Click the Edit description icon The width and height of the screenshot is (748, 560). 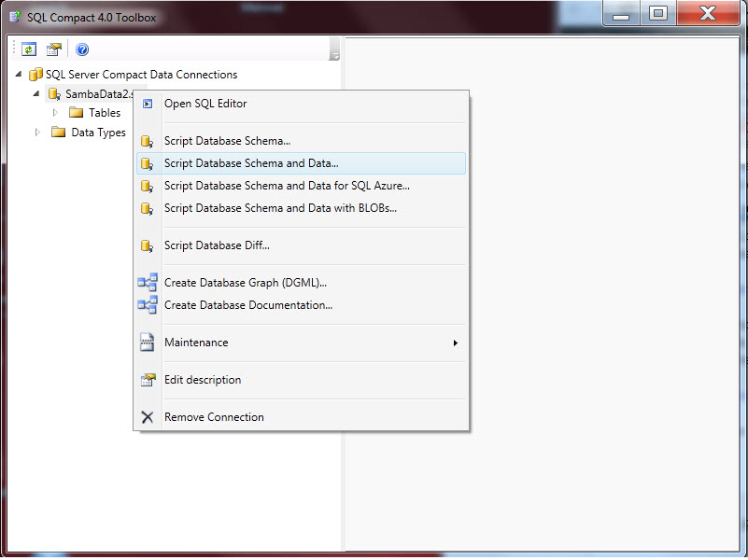(x=148, y=380)
